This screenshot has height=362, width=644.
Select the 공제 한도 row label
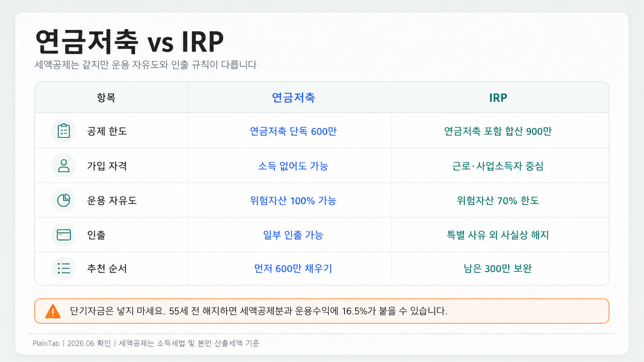[107, 131]
